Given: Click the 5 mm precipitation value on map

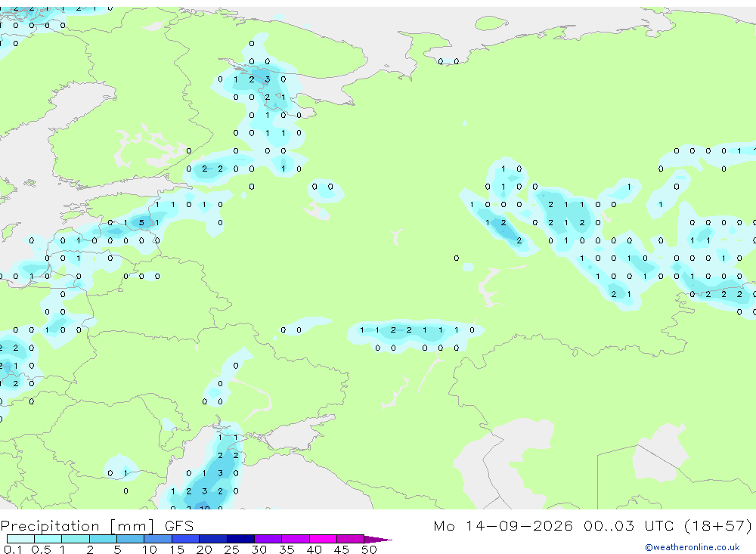Looking at the screenshot, I should tap(141, 223).
